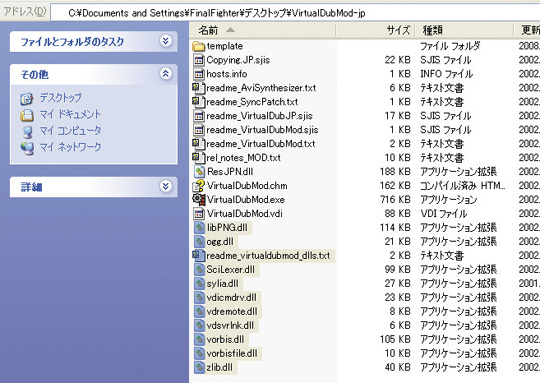The height and width of the screenshot is (383, 540).
Task: Click the vorbisfile.dll icon
Action: (199, 353)
